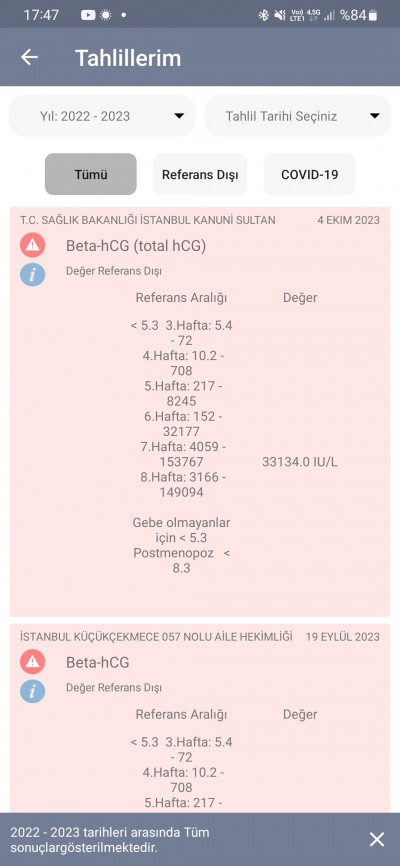Open the Tahlil Tarihi Seçiniz dropdown

[298, 116]
